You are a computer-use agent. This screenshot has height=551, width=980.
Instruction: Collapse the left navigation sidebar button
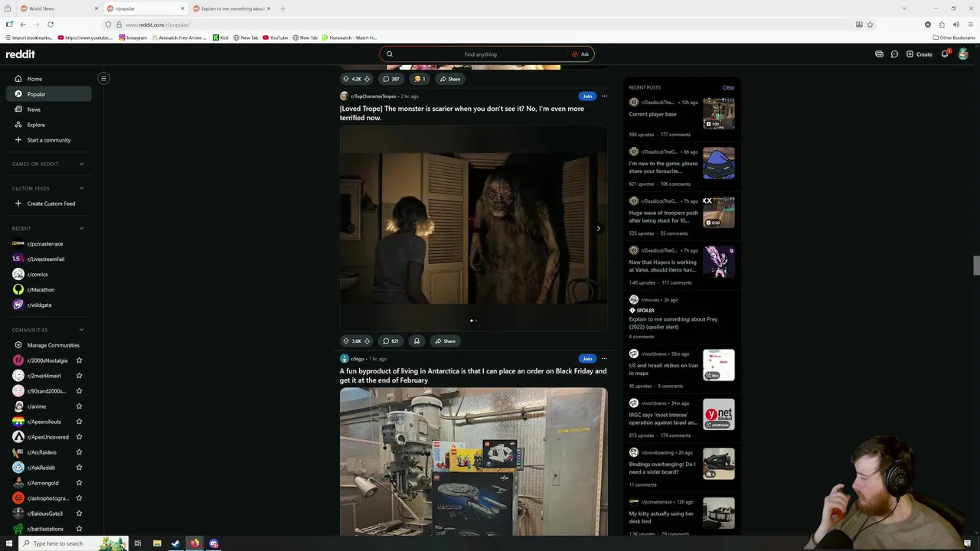[103, 78]
